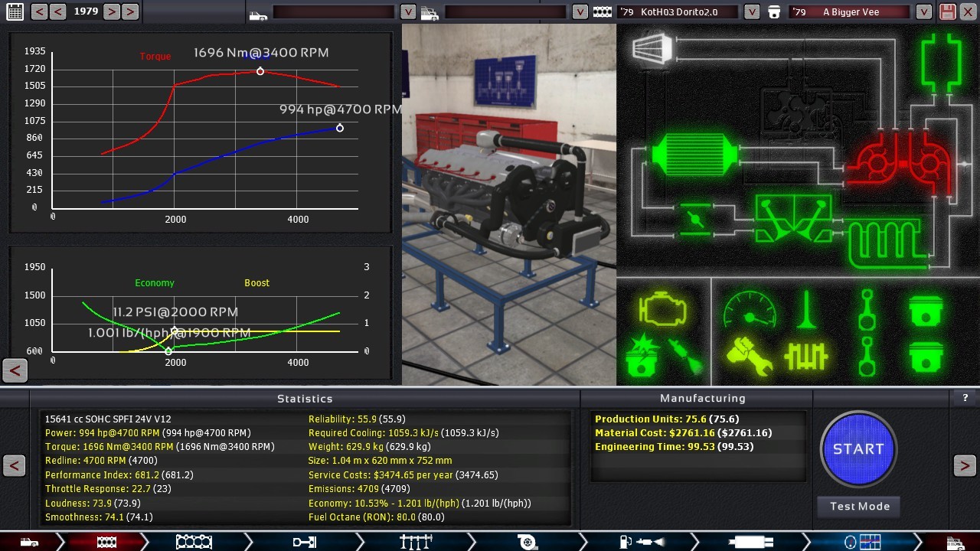
Task: Open the calendar year icon
Action: pyautogui.click(x=15, y=11)
